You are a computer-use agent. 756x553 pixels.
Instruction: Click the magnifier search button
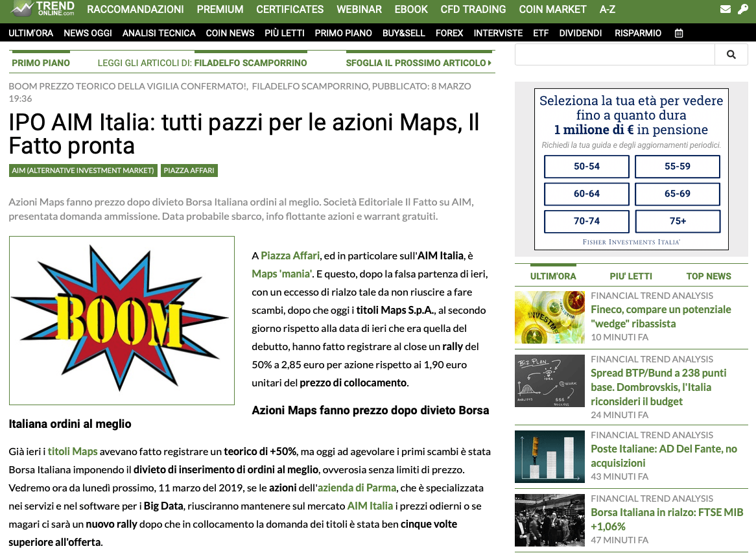pyautogui.click(x=731, y=54)
